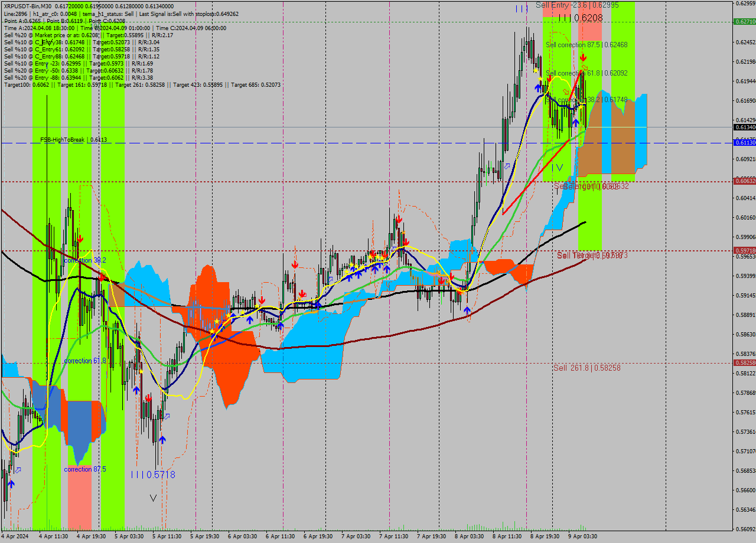Click the 'Sell 261.8 | 0.58258' label
This screenshot has width=756, height=543.
point(587,368)
